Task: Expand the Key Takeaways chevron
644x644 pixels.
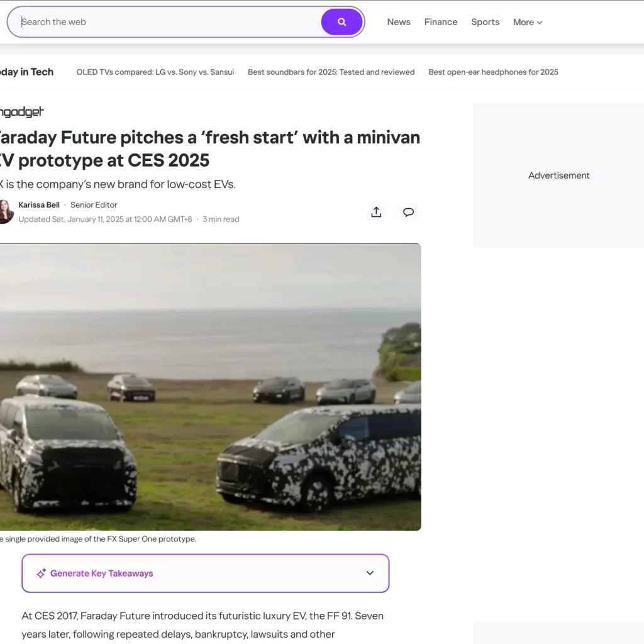Action: 370,573
